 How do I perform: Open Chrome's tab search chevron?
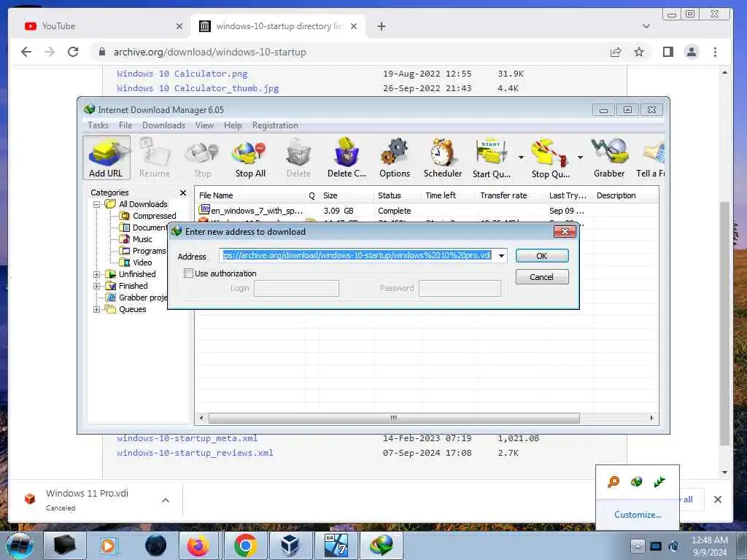pos(646,26)
